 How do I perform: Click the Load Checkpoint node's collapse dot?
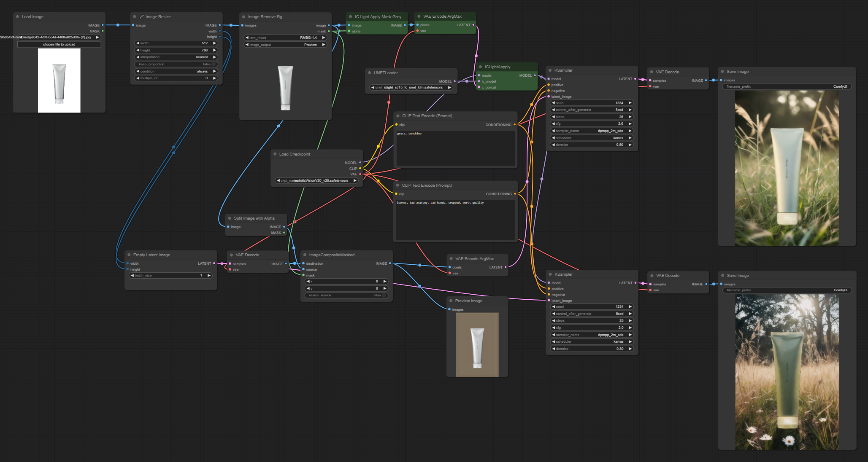pyautogui.click(x=275, y=154)
